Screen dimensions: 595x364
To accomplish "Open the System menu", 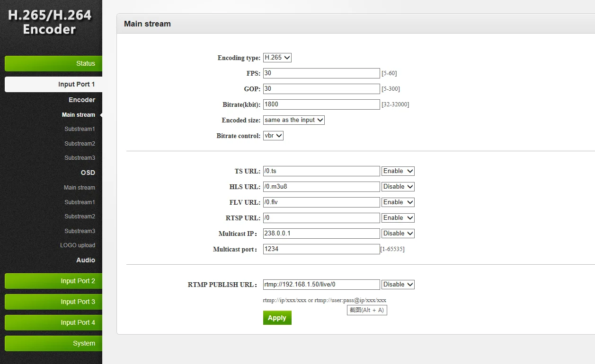I will 53,343.
